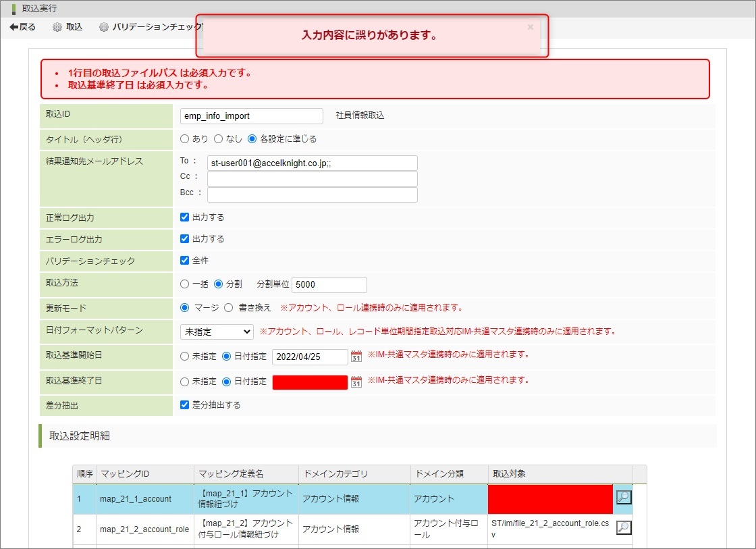Select the map_21_1_account table row
Screen dimensions: 756x549
(135, 499)
